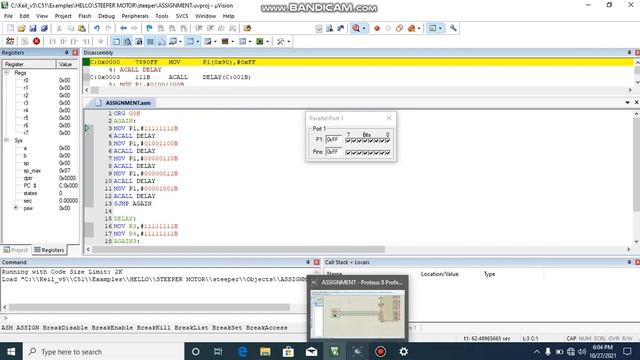Open the File menu
Viewport: 640px width, 360px height.
pos(8,16)
